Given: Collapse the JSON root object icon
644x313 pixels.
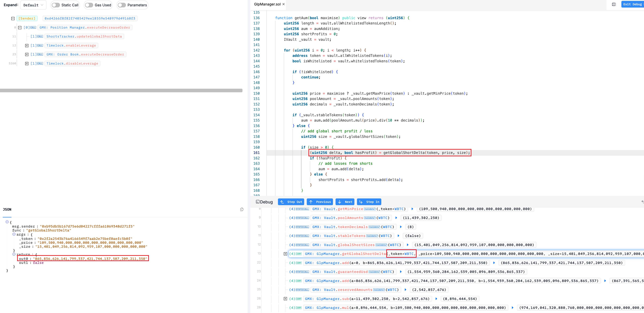Looking at the screenshot, I should coord(7,222).
